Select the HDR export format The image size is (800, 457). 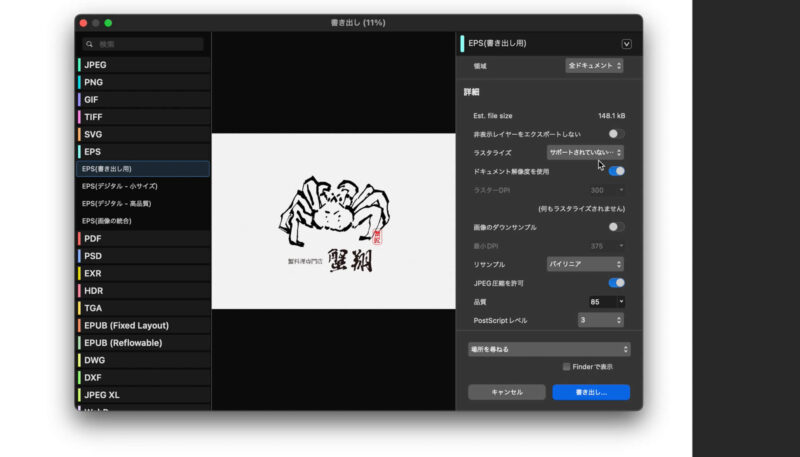pyautogui.click(x=144, y=290)
